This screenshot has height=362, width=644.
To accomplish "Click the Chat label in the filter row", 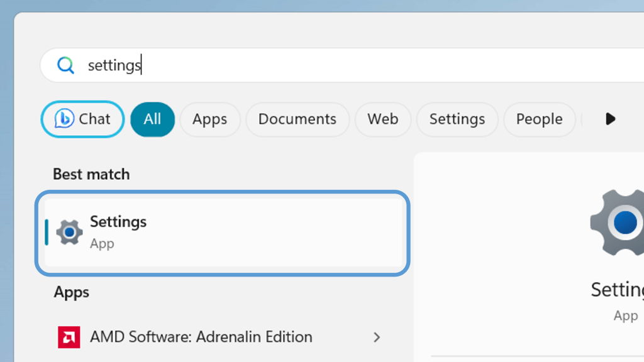I will pos(94,119).
